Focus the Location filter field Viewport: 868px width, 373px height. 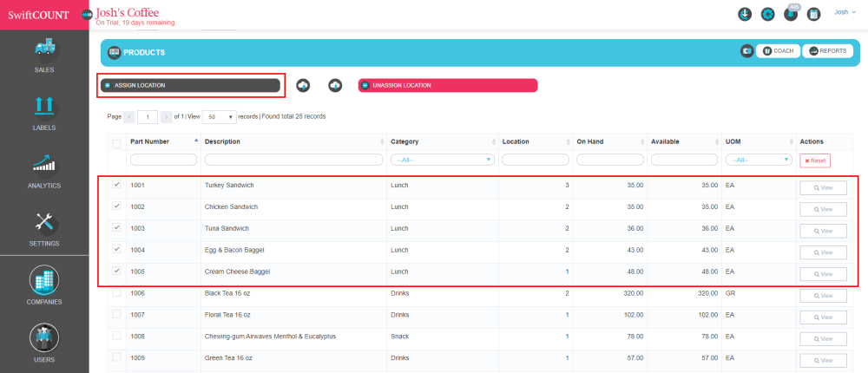tap(536, 160)
